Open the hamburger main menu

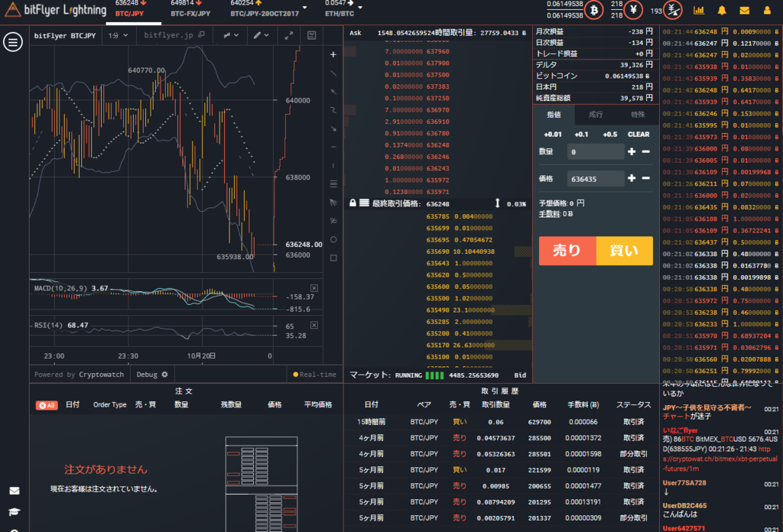[13, 42]
